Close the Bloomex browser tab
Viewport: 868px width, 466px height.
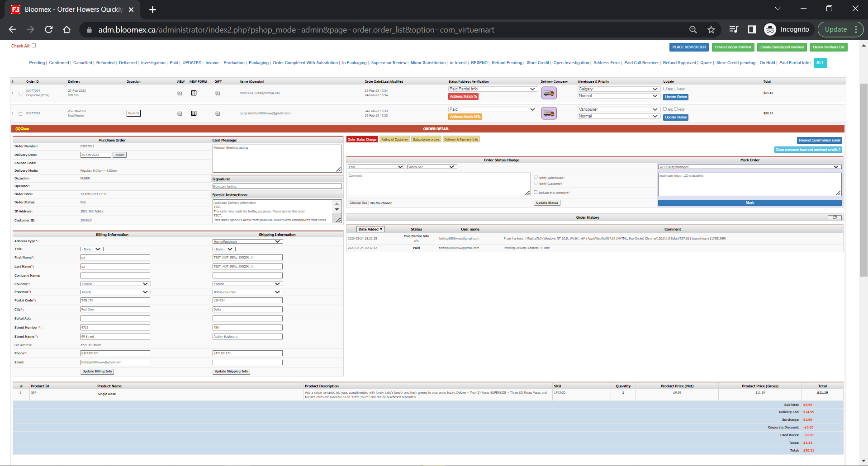pyautogui.click(x=131, y=9)
